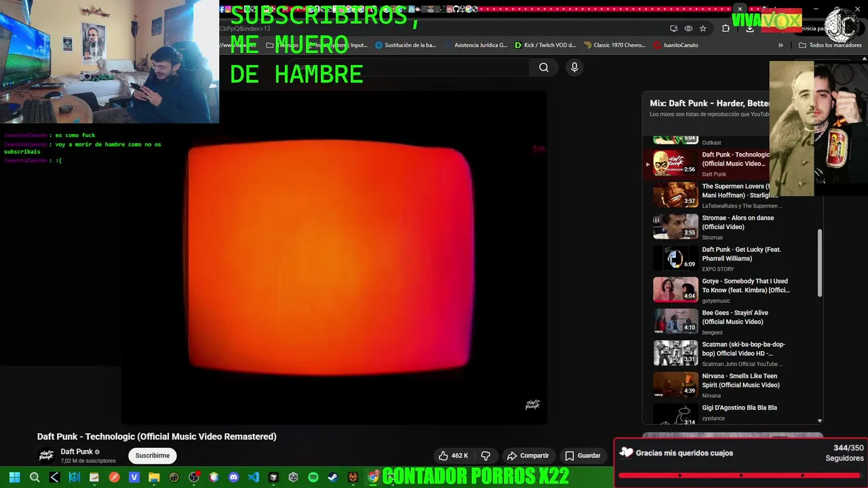Click the video title Daft Punk - Technologic

point(157,436)
